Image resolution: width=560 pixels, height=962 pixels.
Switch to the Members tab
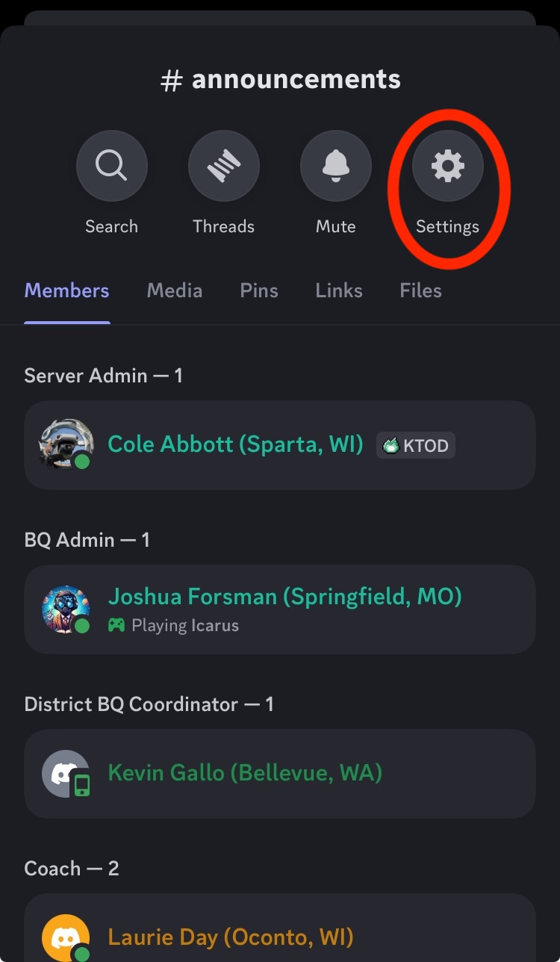66,291
